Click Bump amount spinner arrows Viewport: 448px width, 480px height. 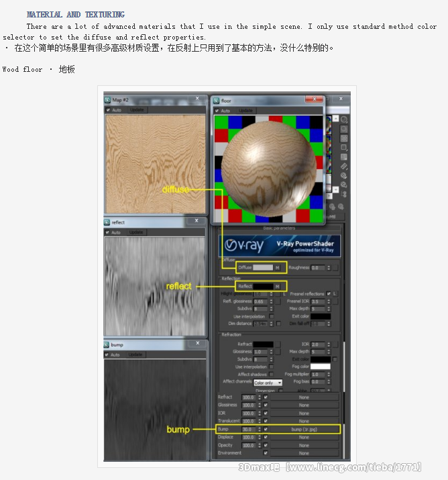point(260,429)
